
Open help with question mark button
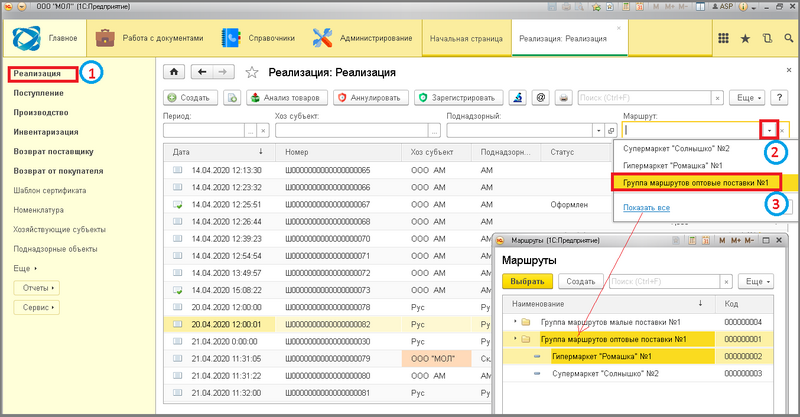pos(779,97)
